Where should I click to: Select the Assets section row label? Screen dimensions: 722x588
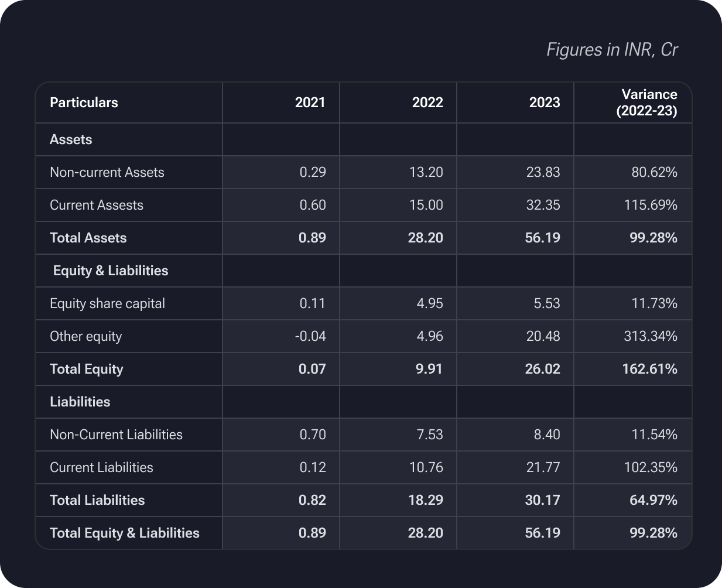click(71, 139)
